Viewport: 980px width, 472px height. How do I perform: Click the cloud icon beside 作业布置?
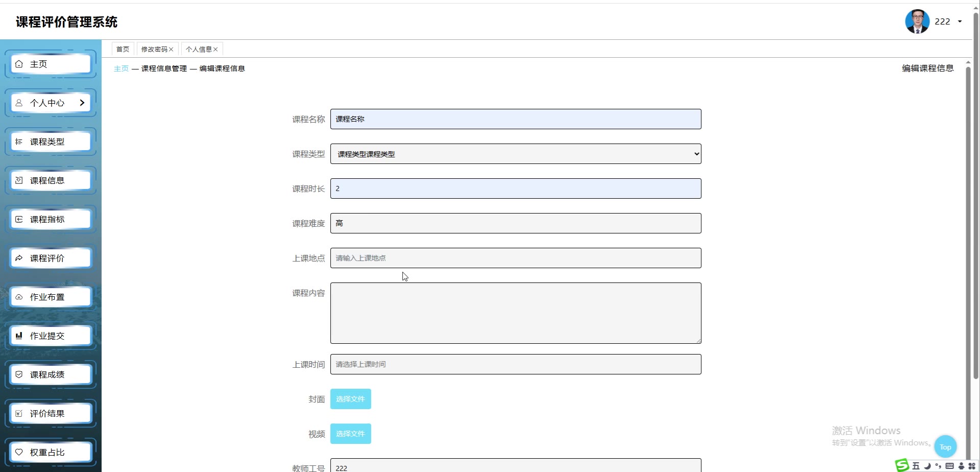[x=19, y=297]
